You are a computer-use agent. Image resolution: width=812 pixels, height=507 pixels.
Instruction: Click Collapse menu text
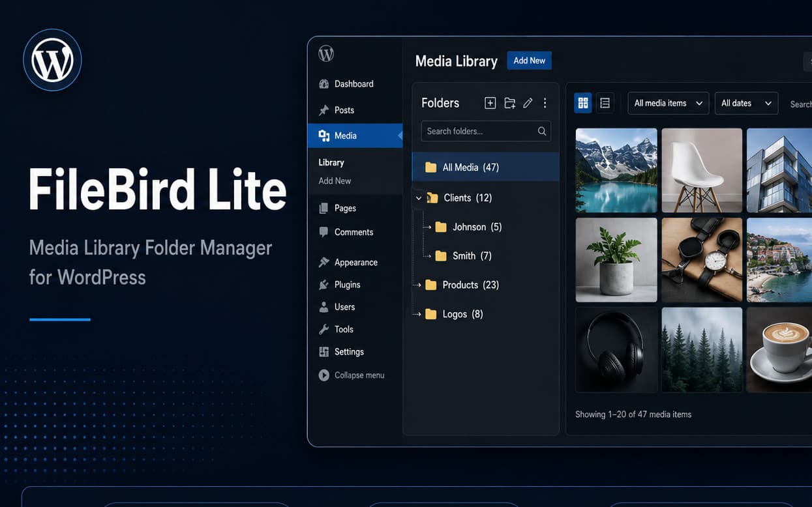[359, 375]
